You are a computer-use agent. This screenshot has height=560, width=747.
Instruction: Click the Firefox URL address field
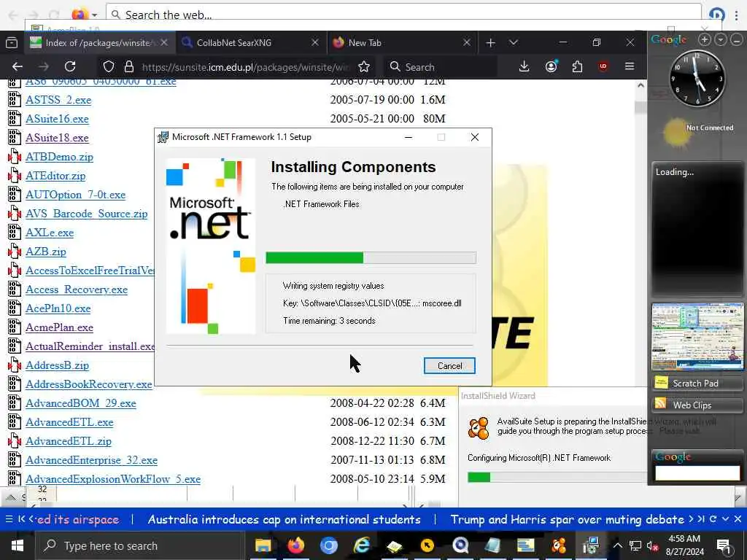[x=245, y=67]
